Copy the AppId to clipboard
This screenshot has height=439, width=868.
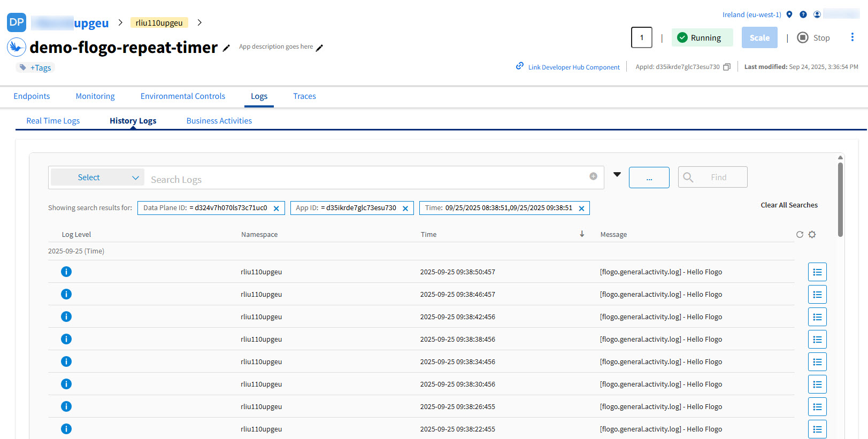coord(726,67)
